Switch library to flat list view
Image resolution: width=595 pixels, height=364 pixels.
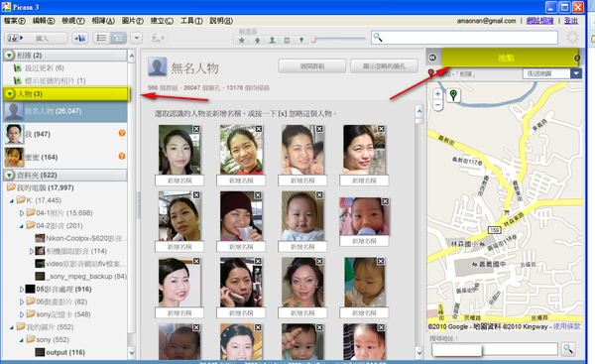click(x=101, y=38)
